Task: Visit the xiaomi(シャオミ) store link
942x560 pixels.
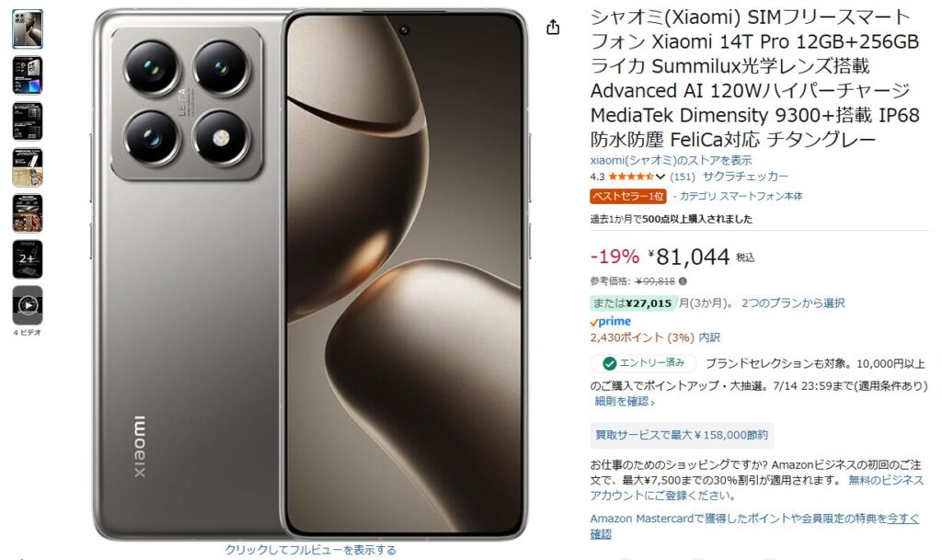Action: pos(671,160)
